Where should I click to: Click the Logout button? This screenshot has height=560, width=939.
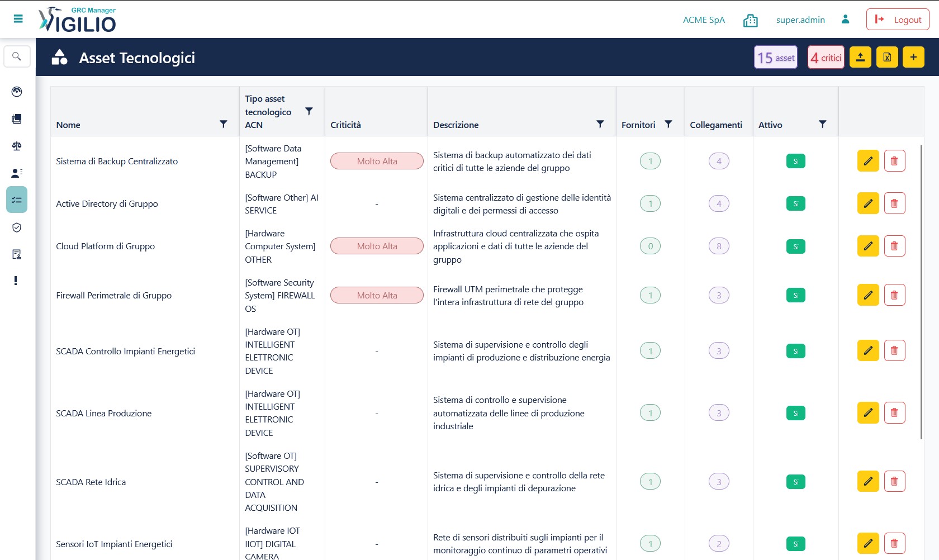(x=898, y=20)
